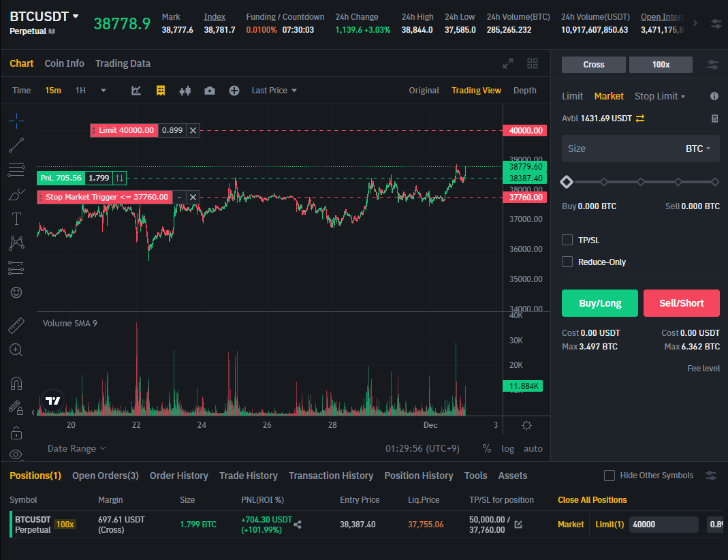Screen dimensions: 728x560
Task: Open the Fee level link
Action: coord(703,369)
